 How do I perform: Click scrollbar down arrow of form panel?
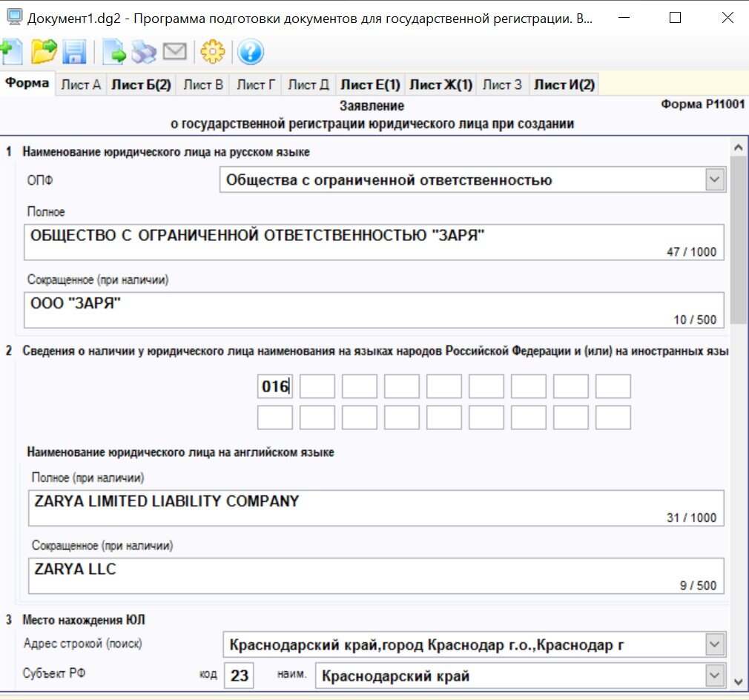click(738, 681)
